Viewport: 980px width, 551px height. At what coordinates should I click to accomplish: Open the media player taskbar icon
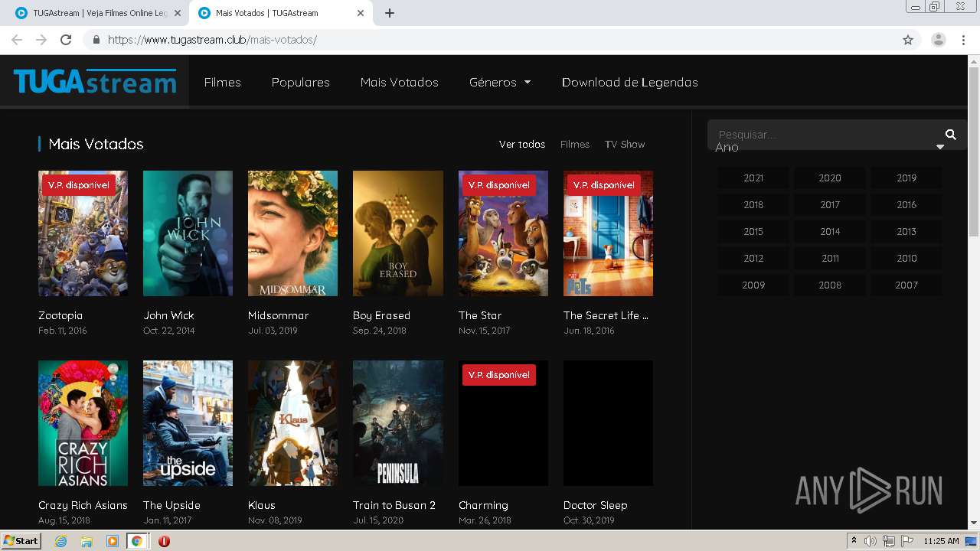point(112,541)
